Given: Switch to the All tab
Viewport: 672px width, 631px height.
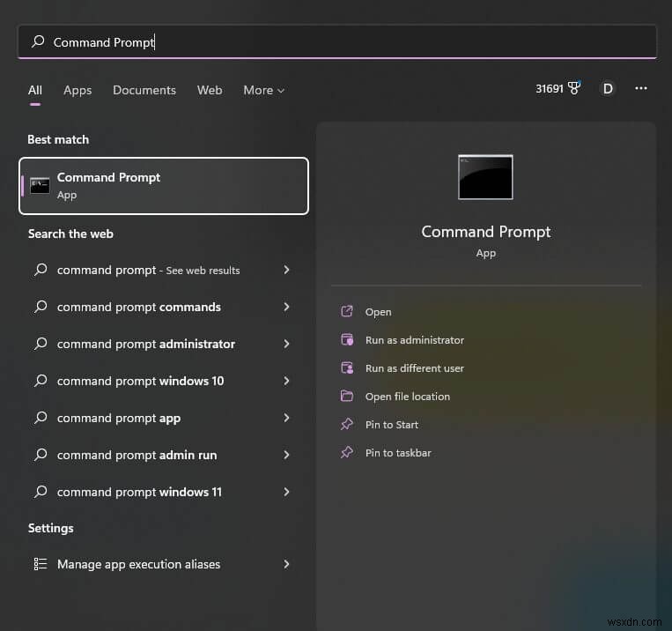Looking at the screenshot, I should 35,90.
